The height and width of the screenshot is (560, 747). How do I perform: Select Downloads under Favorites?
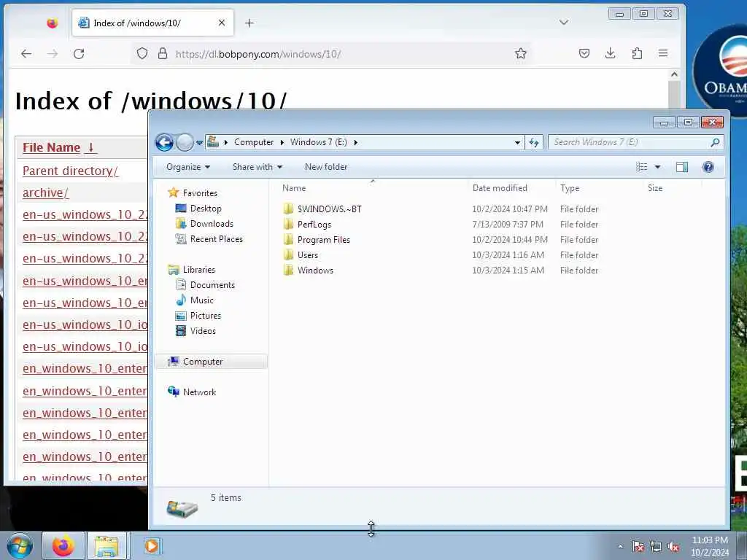coord(212,224)
